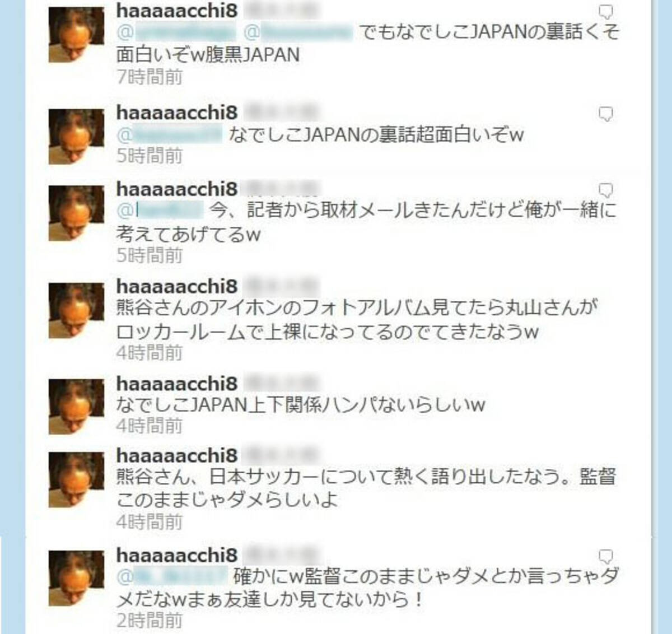Open 2時間前 timestamp of last tweet

pyautogui.click(x=150, y=620)
